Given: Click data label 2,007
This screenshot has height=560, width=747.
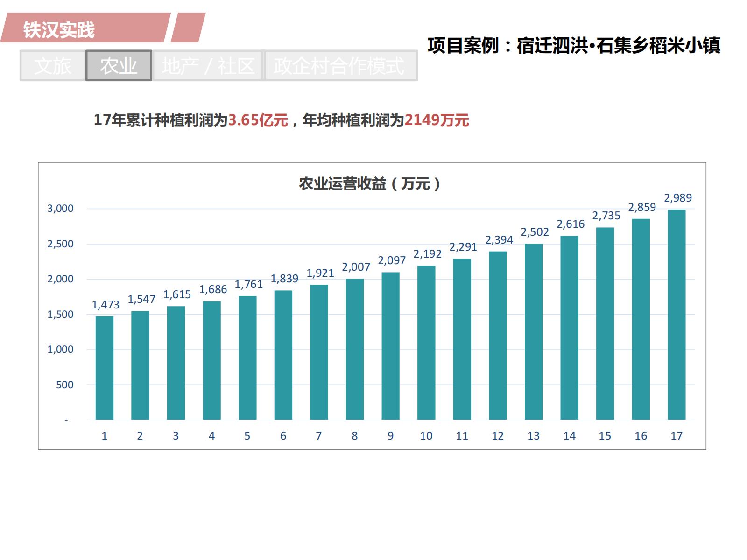Looking at the screenshot, I should [x=356, y=267].
